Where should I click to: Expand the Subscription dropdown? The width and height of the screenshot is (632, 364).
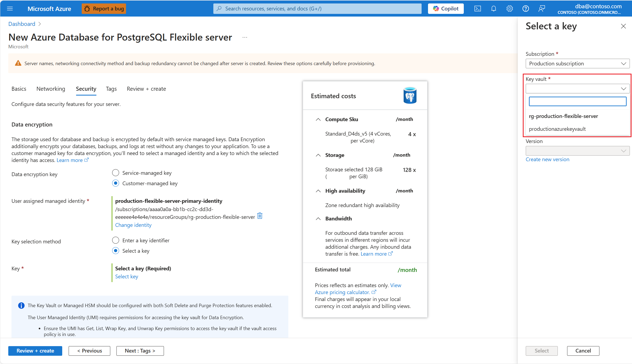[577, 64]
